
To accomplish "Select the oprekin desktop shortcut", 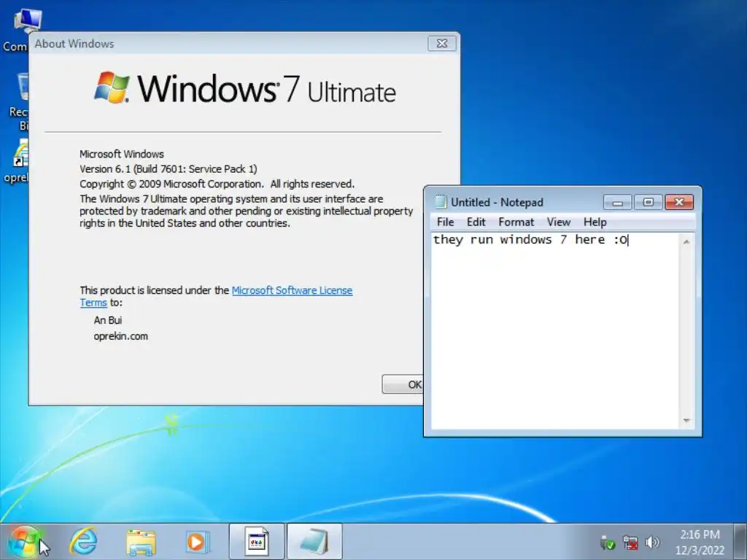I will click(16, 161).
